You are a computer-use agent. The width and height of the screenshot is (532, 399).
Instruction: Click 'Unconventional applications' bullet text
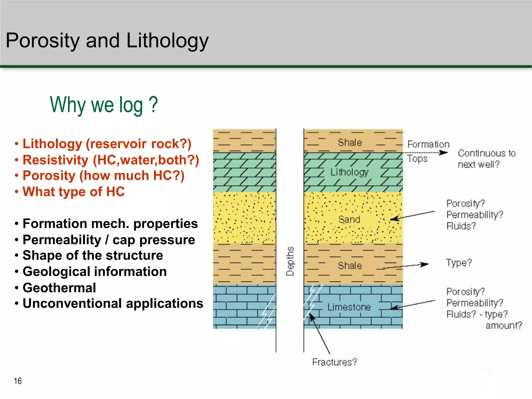113,303
